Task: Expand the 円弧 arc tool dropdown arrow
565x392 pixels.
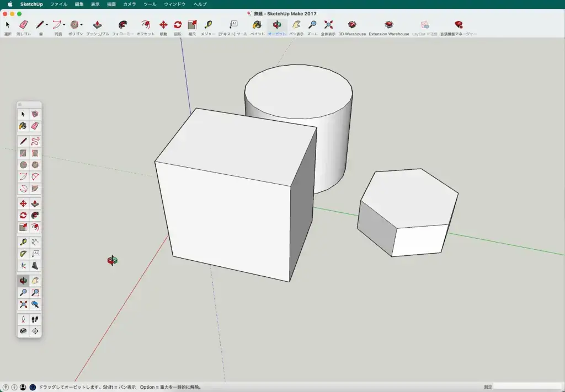Action: point(64,25)
